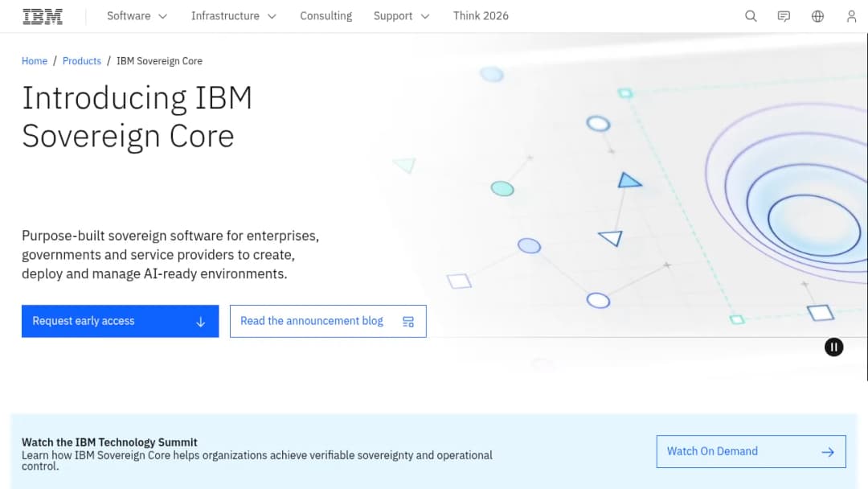Click the blog icon in announcement button
Image resolution: width=868 pixels, height=489 pixels.
click(408, 322)
